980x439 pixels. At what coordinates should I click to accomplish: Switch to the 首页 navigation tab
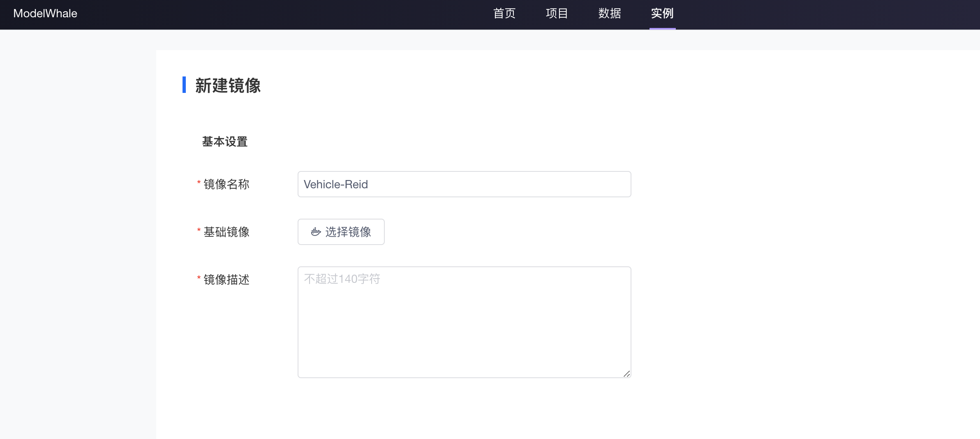click(505, 13)
